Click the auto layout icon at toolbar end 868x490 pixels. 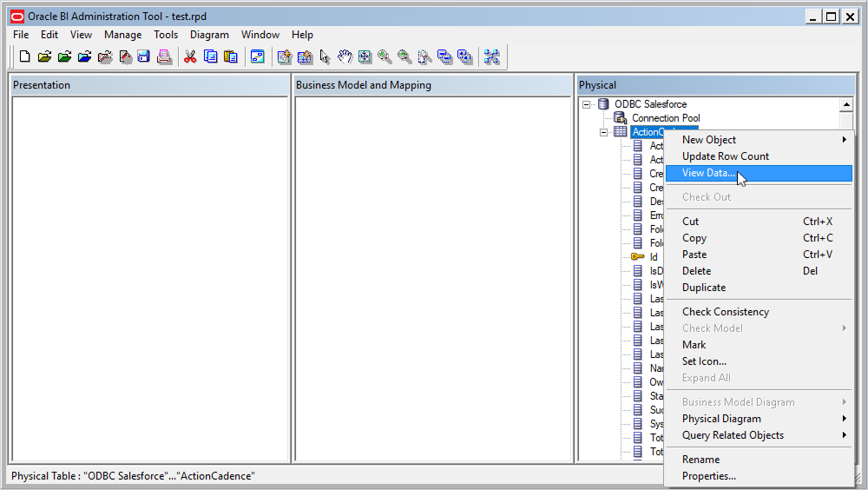click(491, 56)
